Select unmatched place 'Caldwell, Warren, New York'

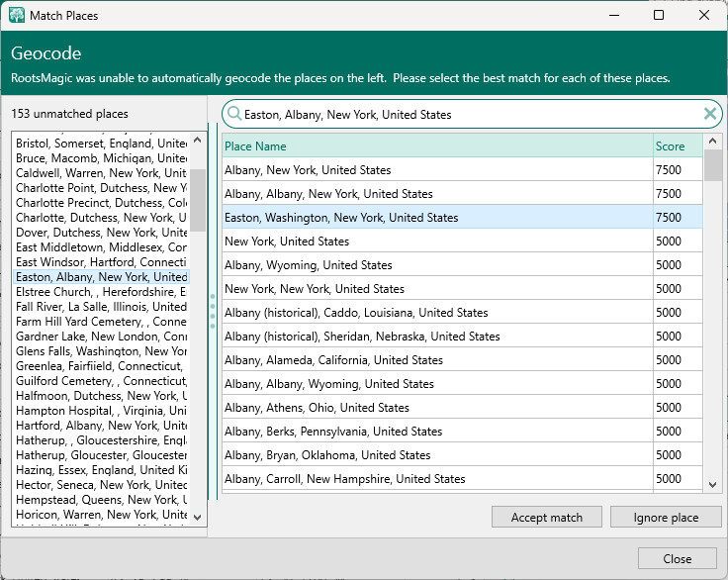(101, 173)
